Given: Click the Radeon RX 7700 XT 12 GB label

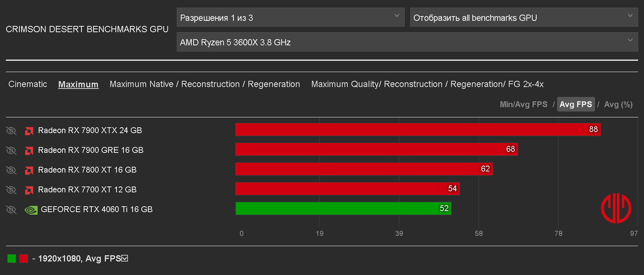Looking at the screenshot, I should point(87,190).
